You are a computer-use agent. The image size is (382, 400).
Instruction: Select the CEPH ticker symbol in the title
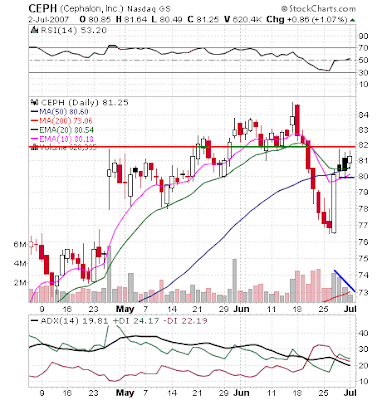click(x=43, y=8)
